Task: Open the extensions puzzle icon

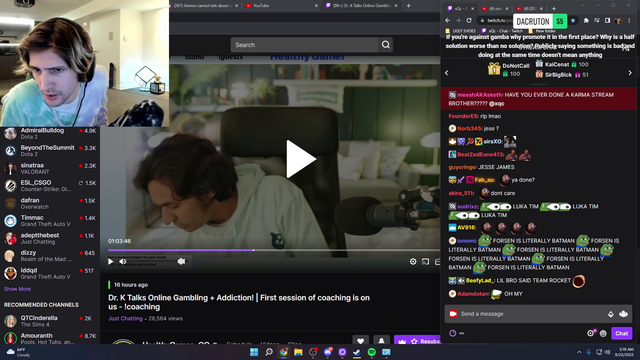Action: (586, 20)
